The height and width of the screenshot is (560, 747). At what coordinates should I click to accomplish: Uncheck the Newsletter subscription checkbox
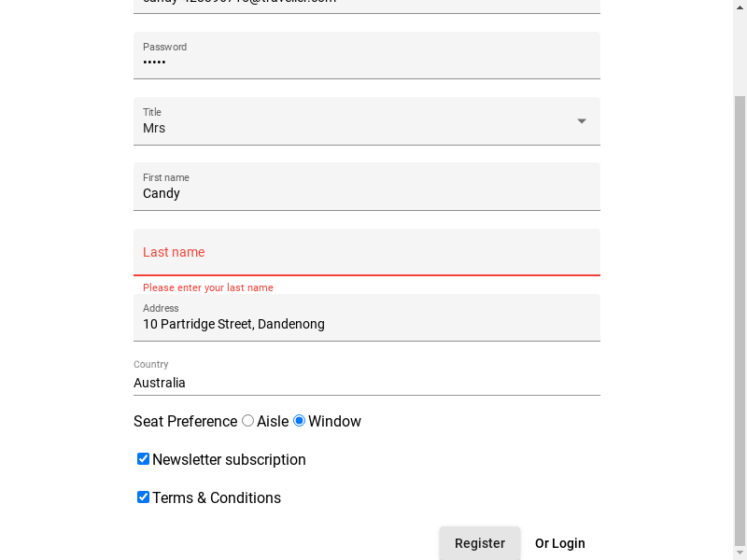click(143, 458)
